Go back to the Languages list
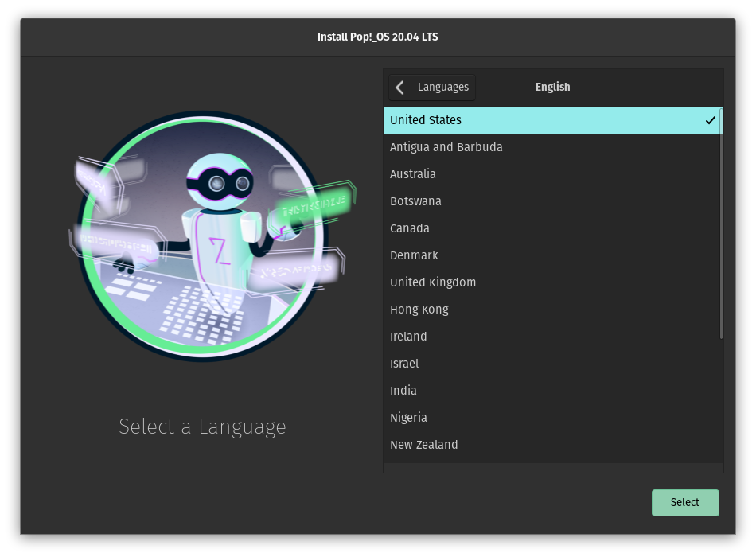The image size is (756, 557). (432, 88)
